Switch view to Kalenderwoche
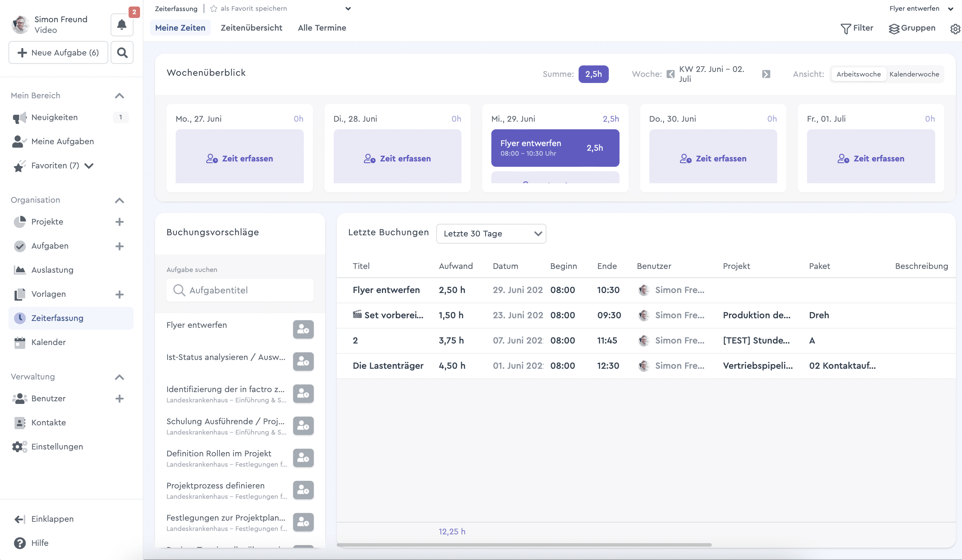Screen dimensions: 962x560 [x=914, y=74]
